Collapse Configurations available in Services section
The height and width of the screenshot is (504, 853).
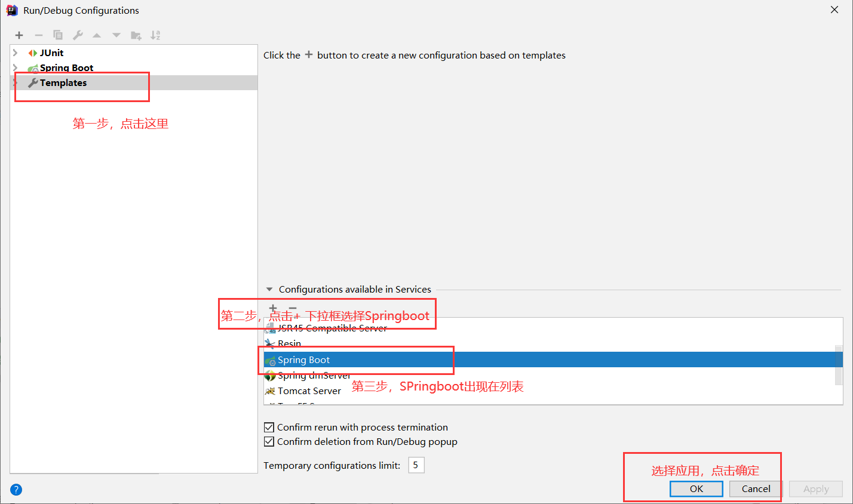(x=269, y=289)
